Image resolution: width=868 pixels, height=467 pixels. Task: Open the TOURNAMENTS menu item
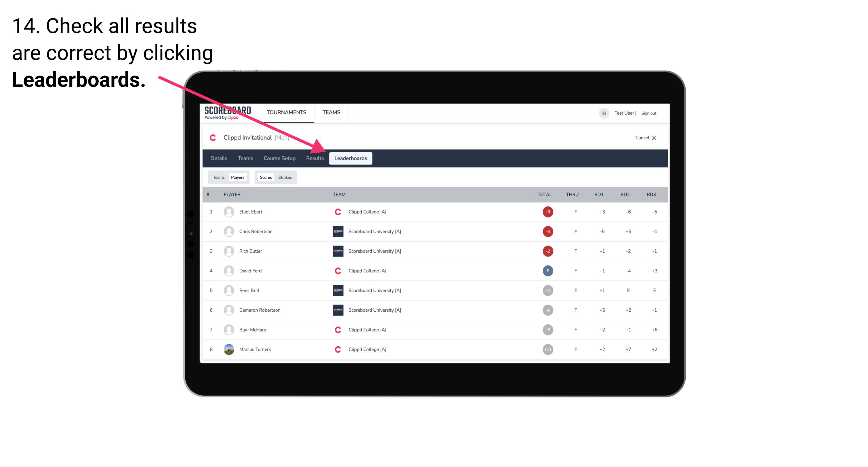[x=286, y=112]
